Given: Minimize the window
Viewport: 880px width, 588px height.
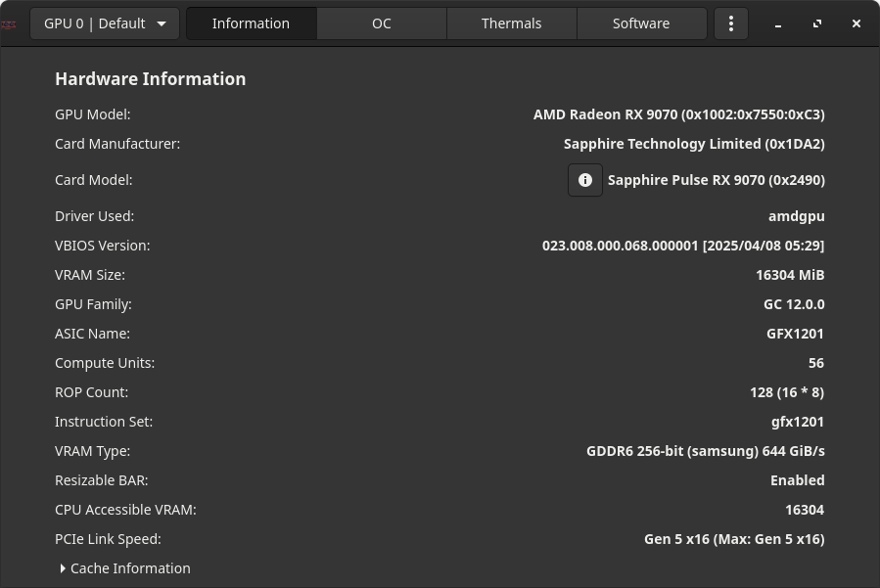Looking at the screenshot, I should pyautogui.click(x=778, y=23).
